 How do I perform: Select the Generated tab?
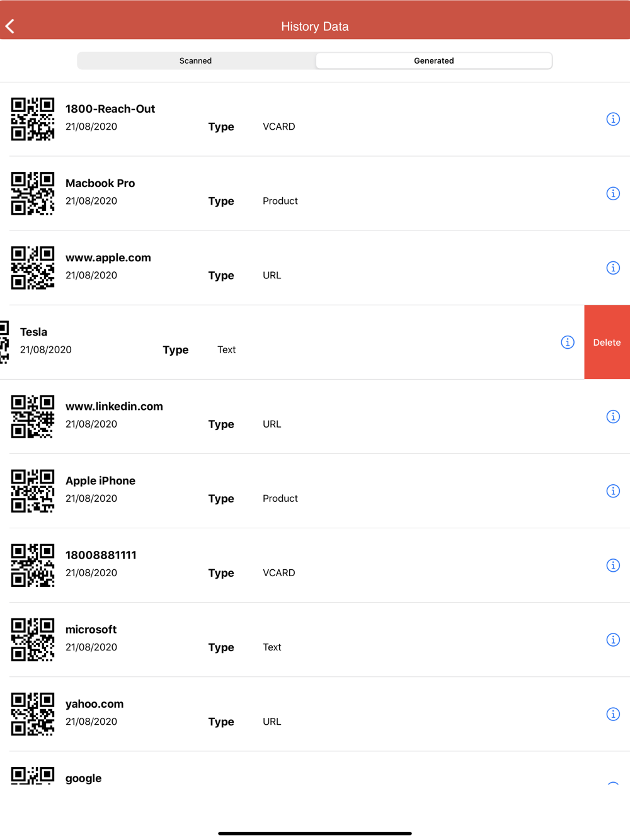[x=433, y=60]
